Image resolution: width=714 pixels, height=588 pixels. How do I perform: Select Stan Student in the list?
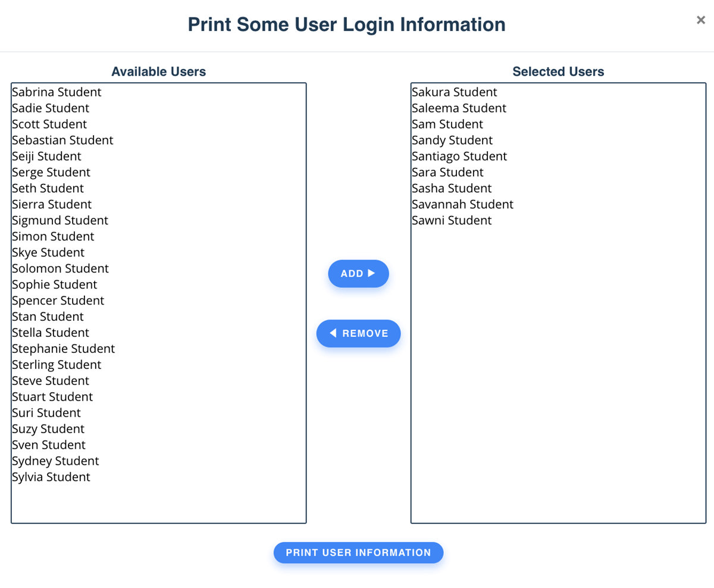158,317
